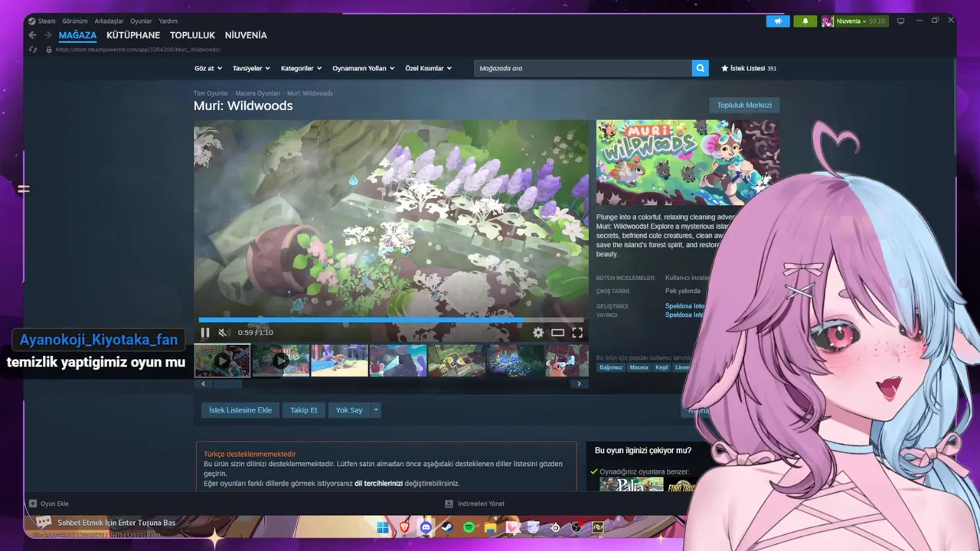
Task: Click the Mağazada ara search field
Action: [583, 68]
